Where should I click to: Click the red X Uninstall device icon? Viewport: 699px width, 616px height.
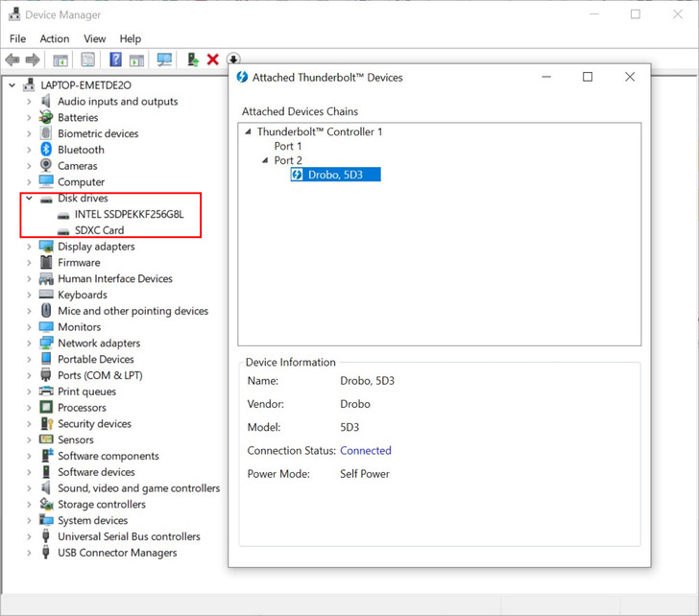pos(213,59)
